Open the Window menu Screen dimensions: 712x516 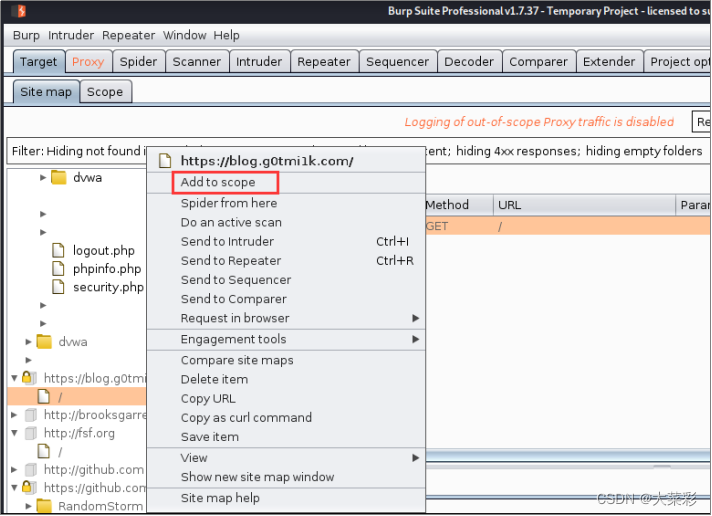click(184, 35)
